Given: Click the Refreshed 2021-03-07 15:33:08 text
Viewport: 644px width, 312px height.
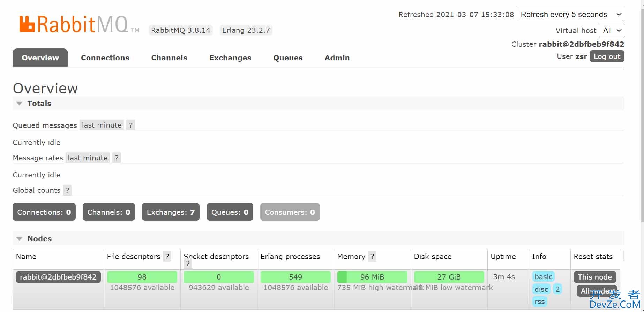Looking at the screenshot, I should (456, 15).
